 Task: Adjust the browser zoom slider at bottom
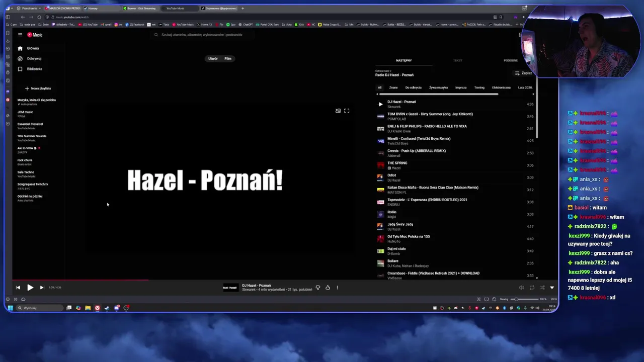click(525, 299)
